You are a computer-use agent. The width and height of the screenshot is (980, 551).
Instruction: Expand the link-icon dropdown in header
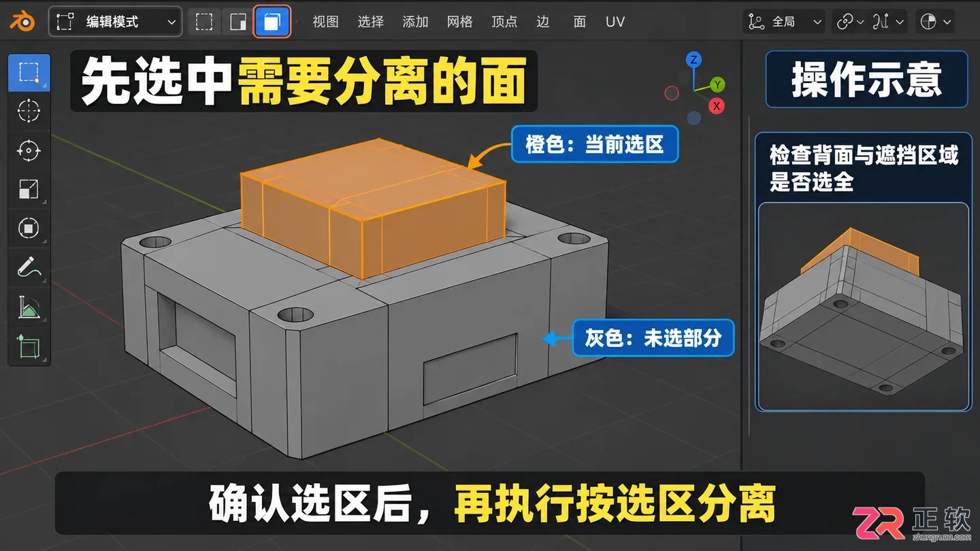point(849,22)
